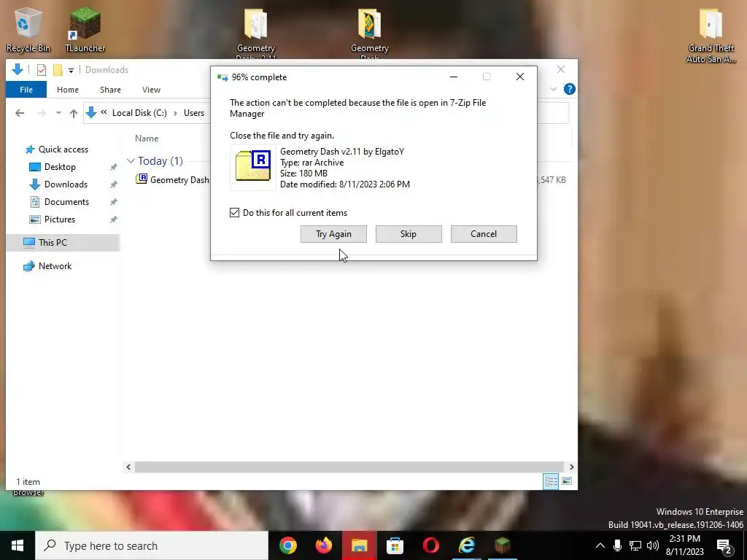Click Local Disk (C:) in the address bar

139,113
